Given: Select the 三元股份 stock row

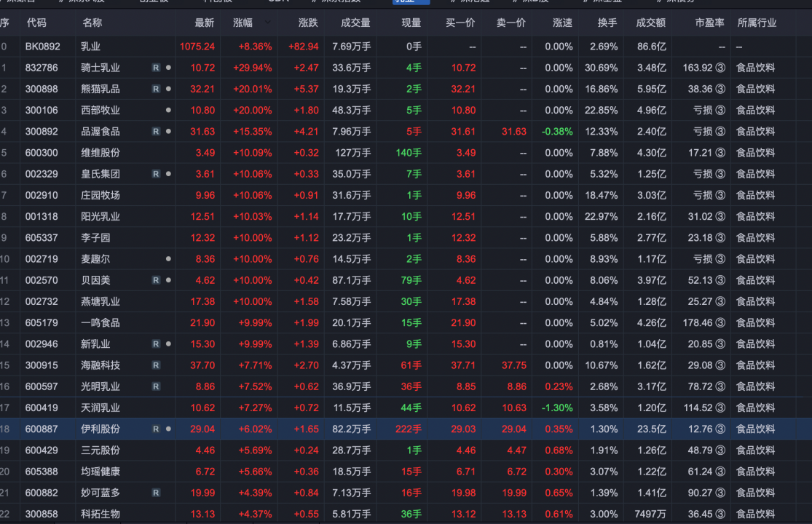Looking at the screenshot, I should tap(100, 450).
